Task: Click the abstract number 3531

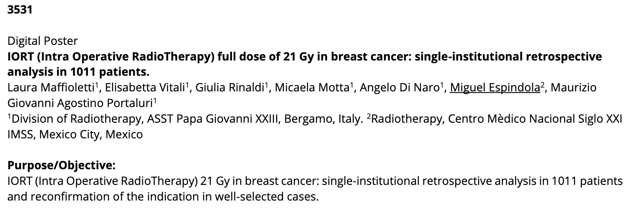Action: 19,10
